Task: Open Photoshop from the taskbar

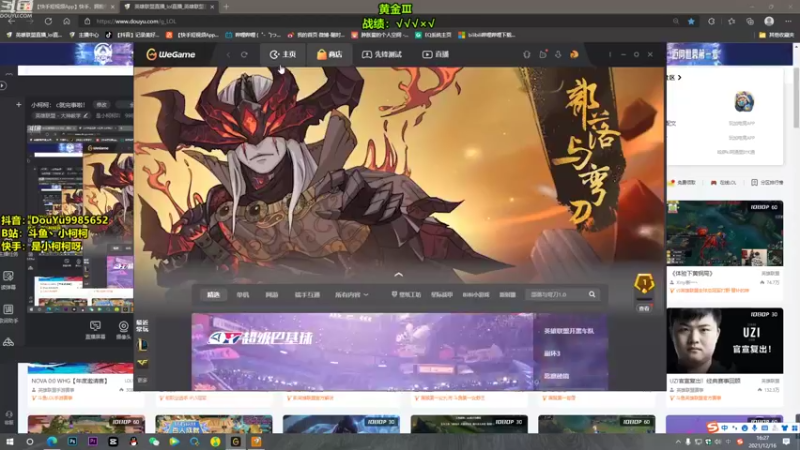Action: 72,441
